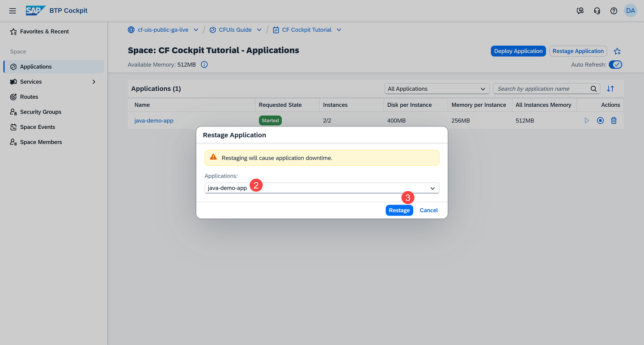Open the help question mark icon
Viewport: 644px width, 345px height.
(x=614, y=11)
